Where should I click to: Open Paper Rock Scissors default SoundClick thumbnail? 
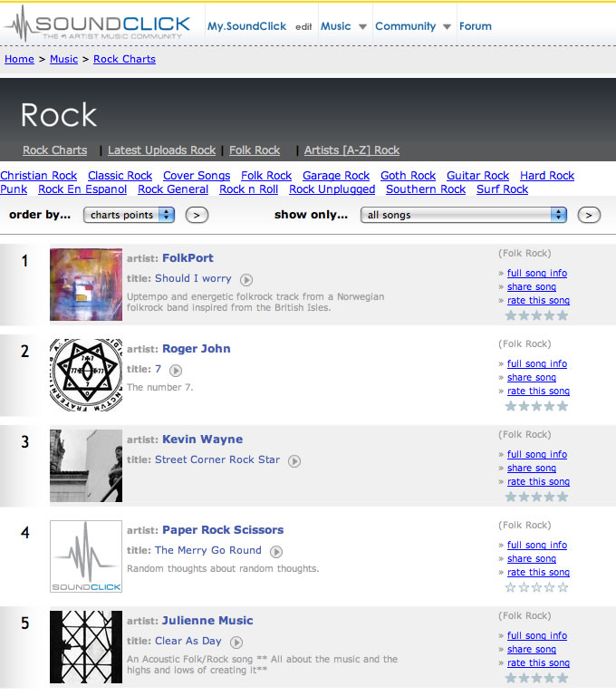coord(86,556)
